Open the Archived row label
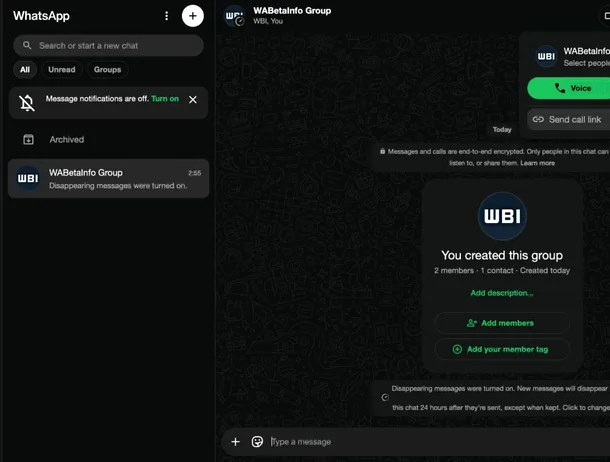 coord(67,139)
